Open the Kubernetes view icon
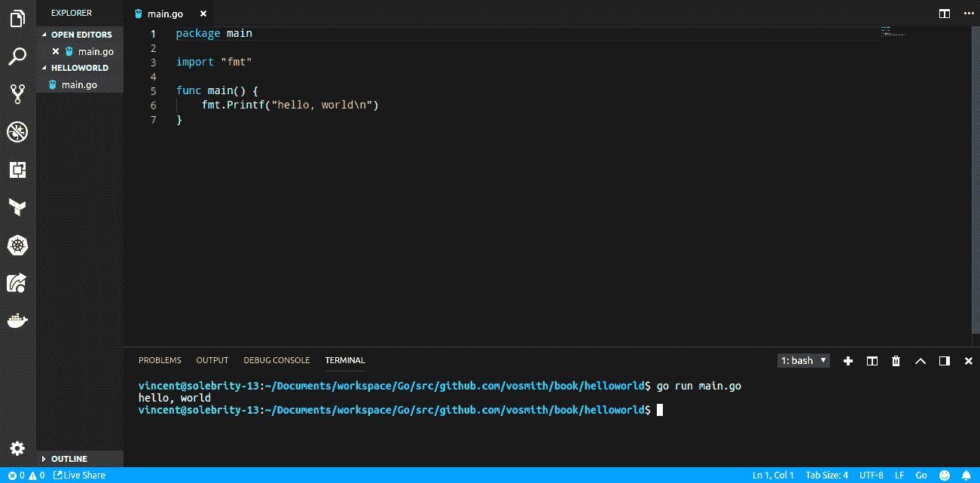The image size is (980, 483). point(17,245)
